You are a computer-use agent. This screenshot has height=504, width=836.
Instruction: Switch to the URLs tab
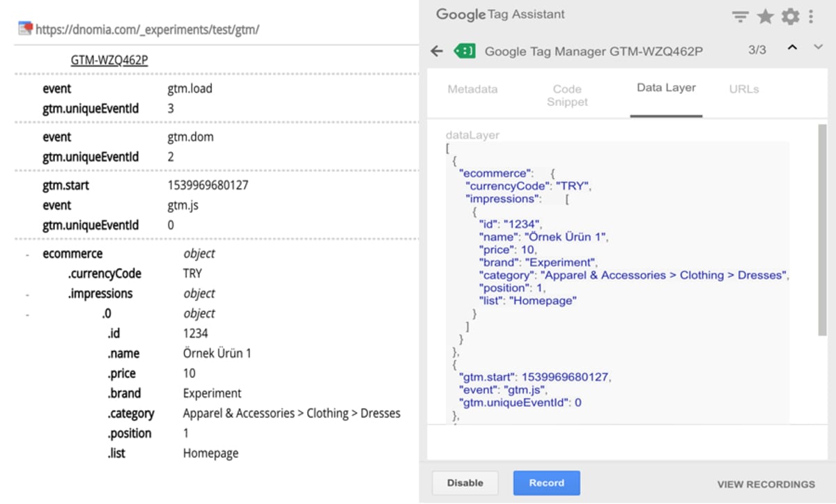(x=744, y=89)
